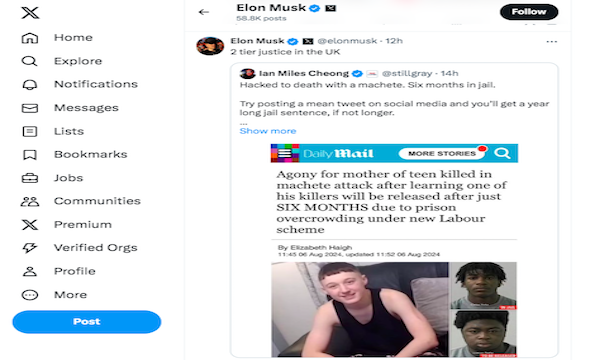Open the Jobs briefcase icon

coord(30,178)
